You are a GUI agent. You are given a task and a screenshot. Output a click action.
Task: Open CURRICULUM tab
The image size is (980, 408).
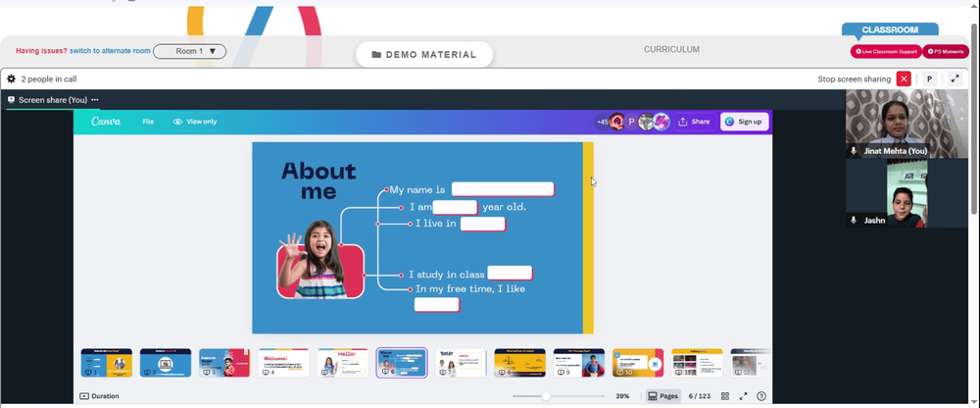point(672,49)
